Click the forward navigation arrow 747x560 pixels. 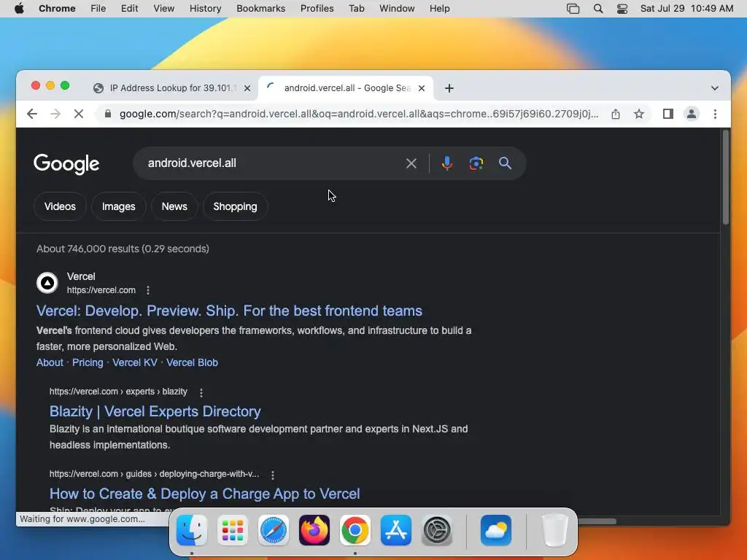pos(55,114)
